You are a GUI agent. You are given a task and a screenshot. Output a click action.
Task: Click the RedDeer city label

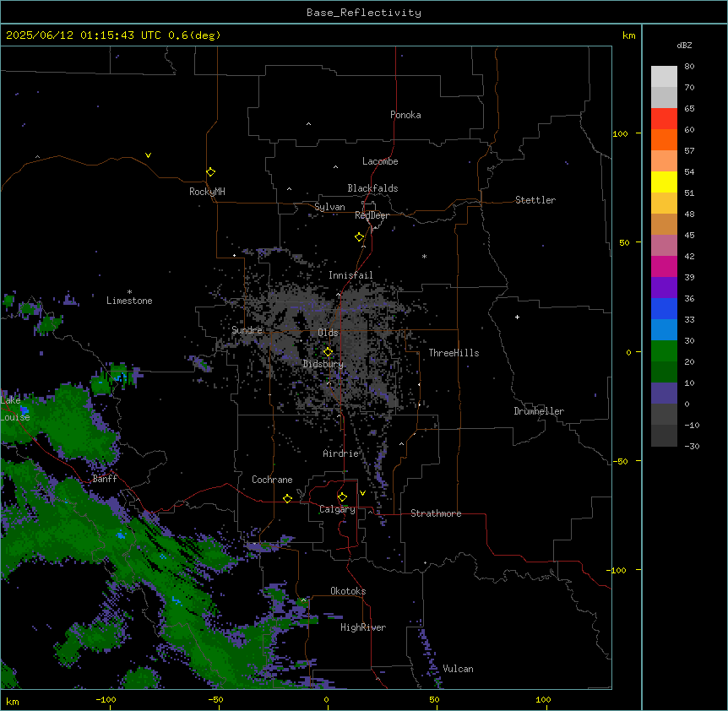point(372,215)
